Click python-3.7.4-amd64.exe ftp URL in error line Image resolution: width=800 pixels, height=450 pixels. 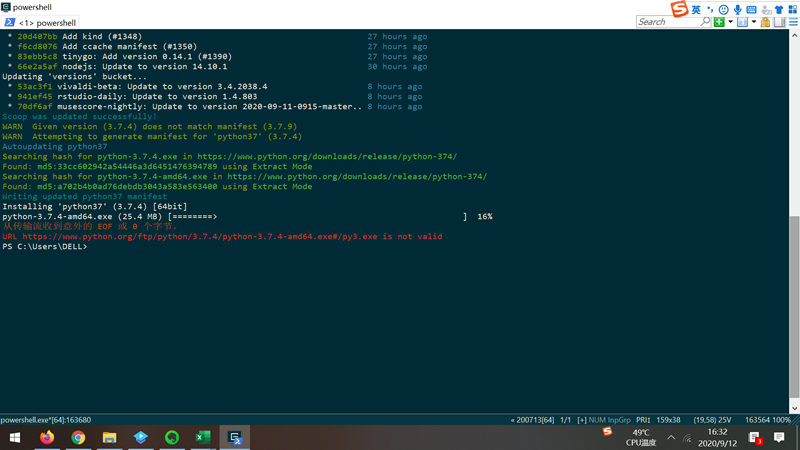pyautogui.click(x=199, y=237)
